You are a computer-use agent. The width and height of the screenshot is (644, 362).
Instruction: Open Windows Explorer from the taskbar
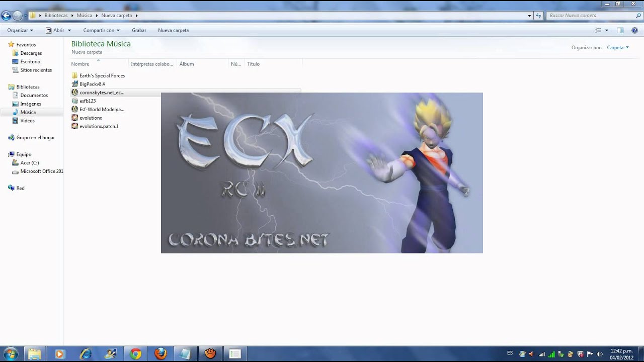(34, 354)
